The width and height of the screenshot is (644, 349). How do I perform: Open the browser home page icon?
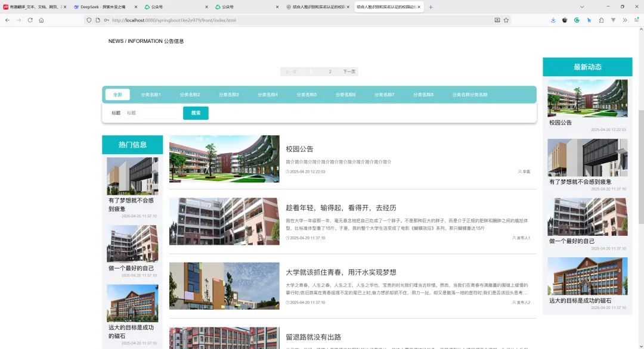pyautogui.click(x=42, y=20)
